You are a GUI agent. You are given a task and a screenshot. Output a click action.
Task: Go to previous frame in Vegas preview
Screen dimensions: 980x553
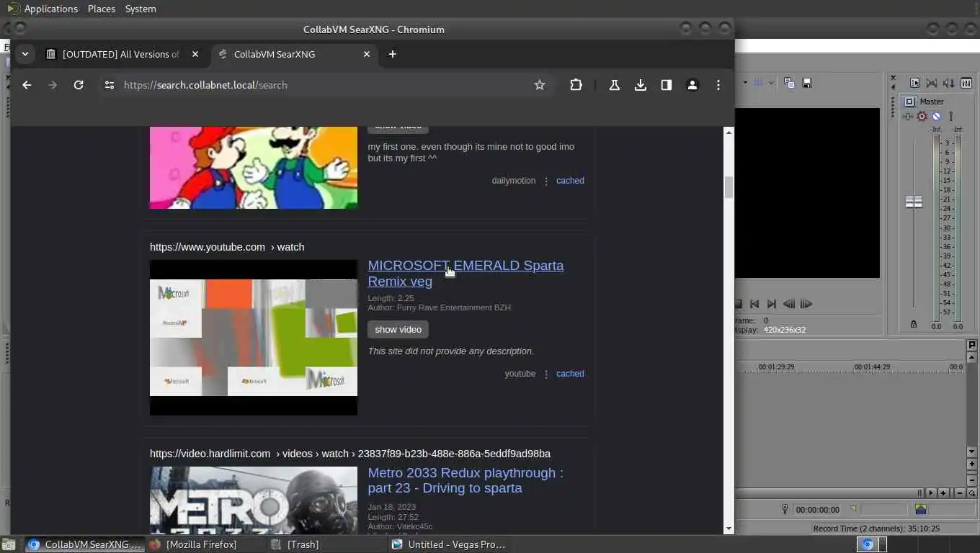click(789, 304)
